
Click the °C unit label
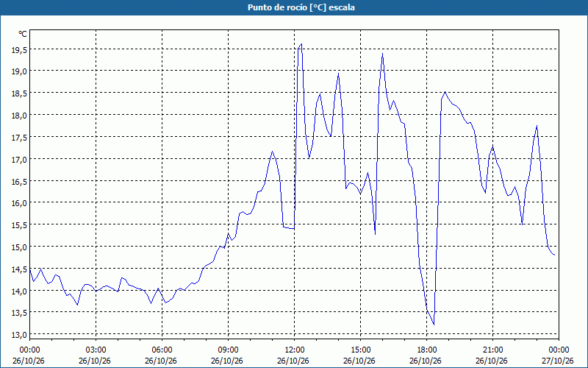pos(23,34)
